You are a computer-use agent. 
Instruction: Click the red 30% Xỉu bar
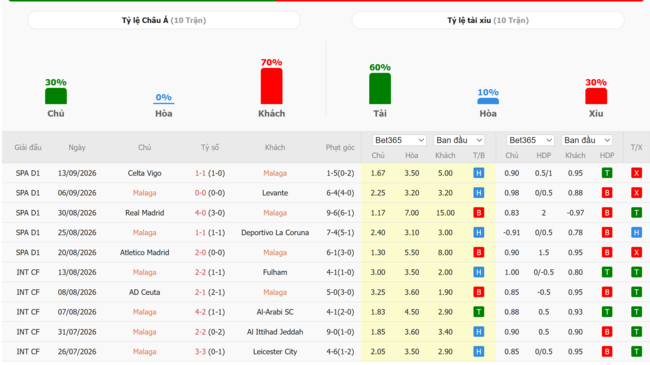[596, 96]
